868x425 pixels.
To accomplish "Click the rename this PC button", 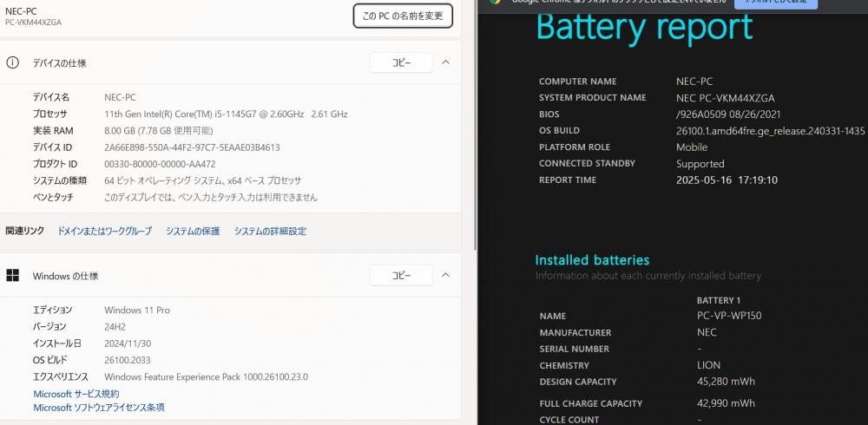I will (403, 16).
